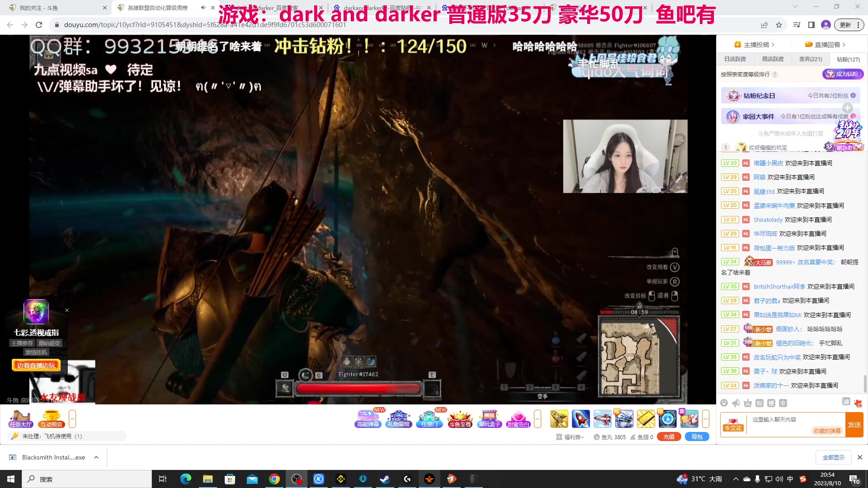Click the plus button near 家园大事件
Image resolution: width=868 pixels, height=488 pixels.
[848, 108]
